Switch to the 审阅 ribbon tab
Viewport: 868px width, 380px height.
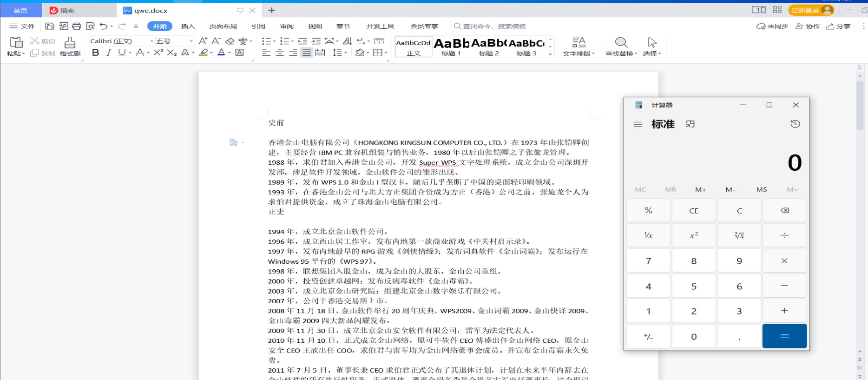coord(287,26)
